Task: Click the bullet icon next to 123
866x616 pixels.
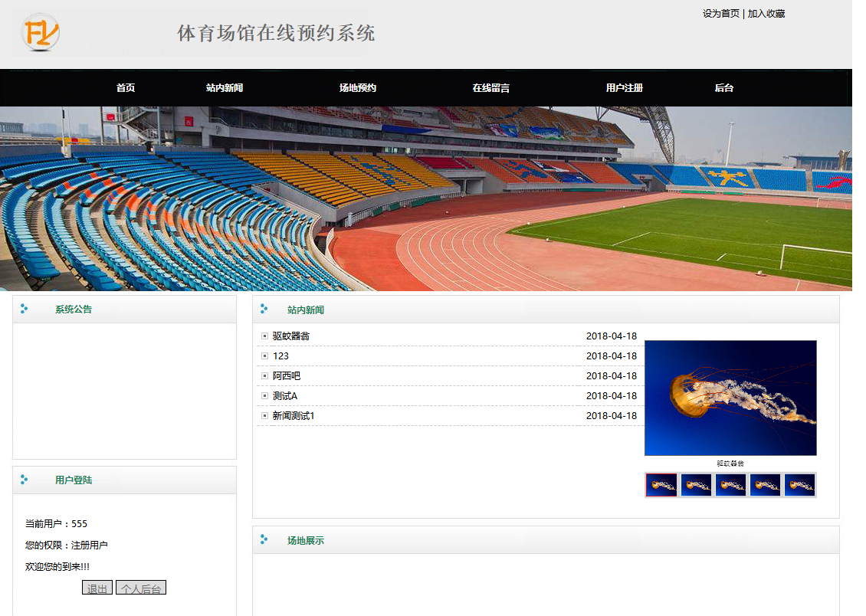Action: click(x=264, y=356)
